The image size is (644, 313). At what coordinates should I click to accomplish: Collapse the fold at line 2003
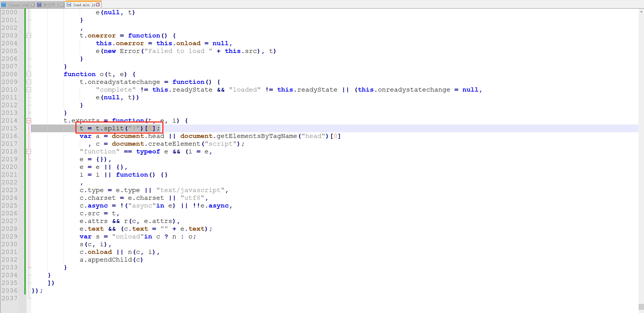pos(29,35)
